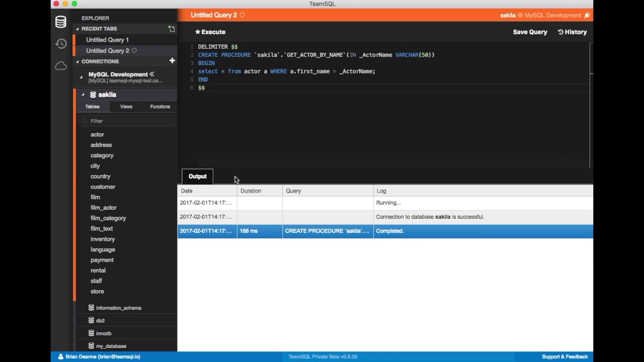This screenshot has height=362, width=644.
Task: Click the Log column header
Action: coord(483,191)
